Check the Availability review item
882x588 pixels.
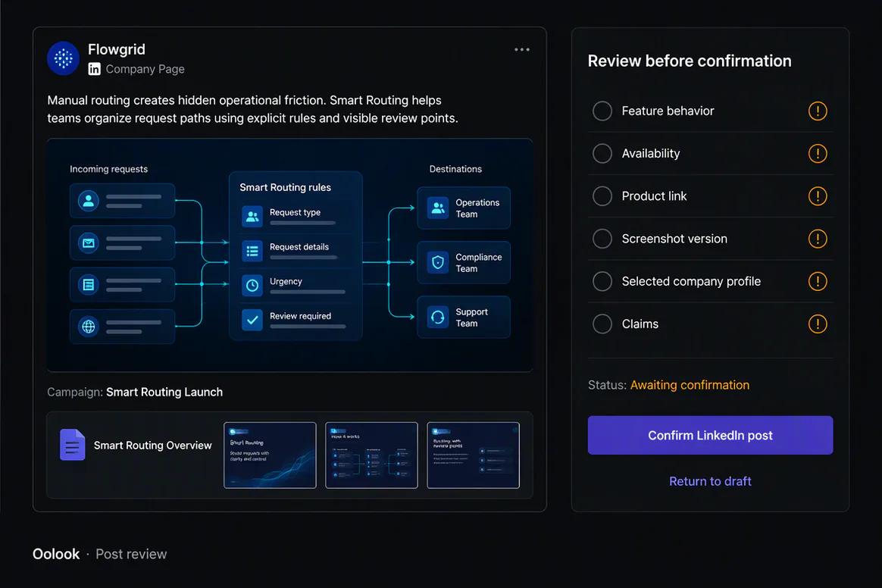pyautogui.click(x=602, y=153)
